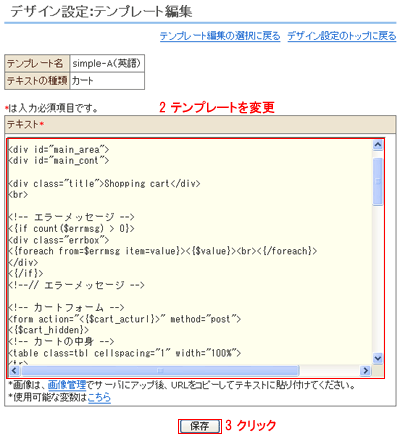Click the vertical scrollbar track below the thumb
This screenshot has height=447, width=400.
coord(378,279)
